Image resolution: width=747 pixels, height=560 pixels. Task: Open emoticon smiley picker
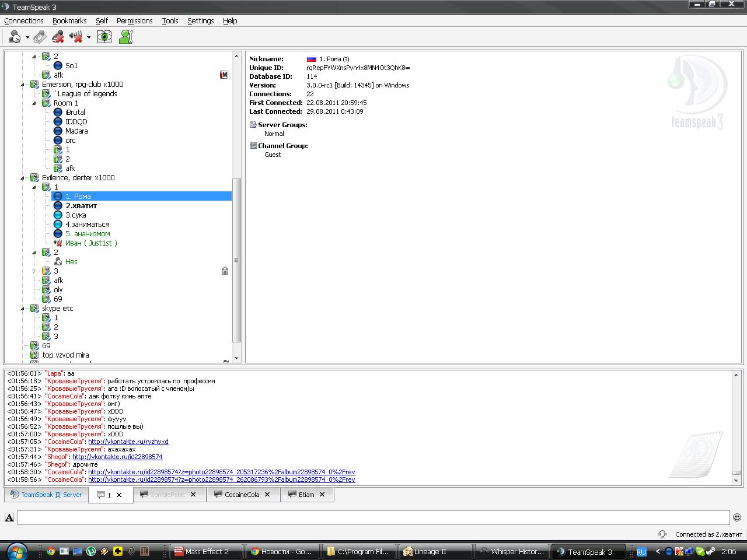click(737, 517)
